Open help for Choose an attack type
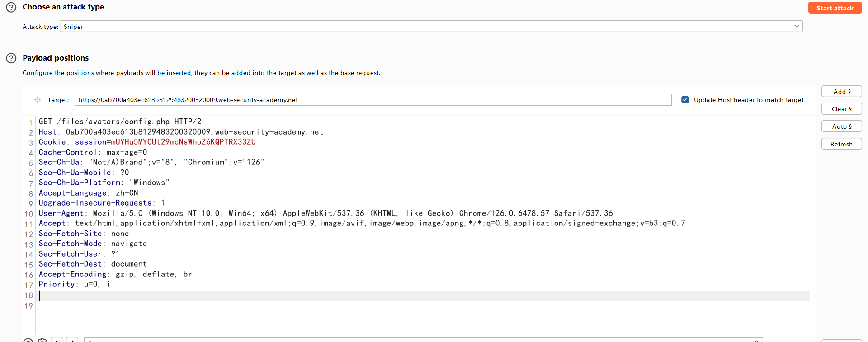This screenshot has height=342, width=868. click(x=11, y=7)
